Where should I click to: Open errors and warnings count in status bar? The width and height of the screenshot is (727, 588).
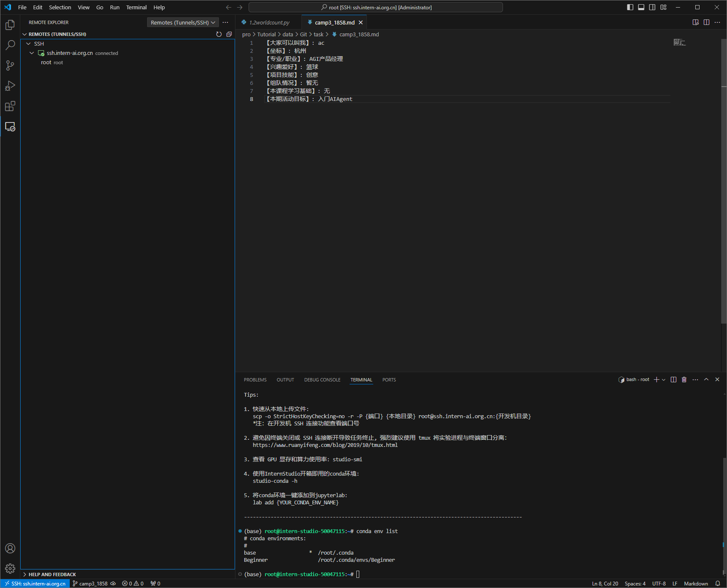click(133, 583)
